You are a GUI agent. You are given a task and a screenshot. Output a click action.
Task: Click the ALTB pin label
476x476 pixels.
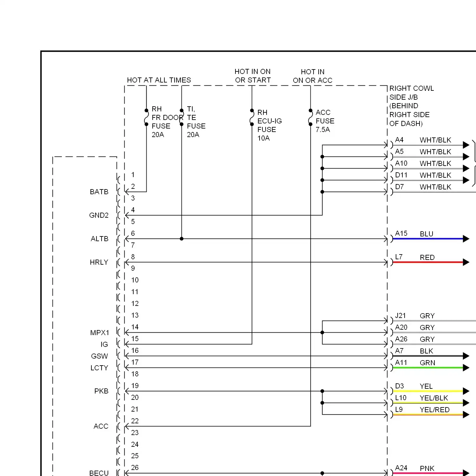coord(99,239)
